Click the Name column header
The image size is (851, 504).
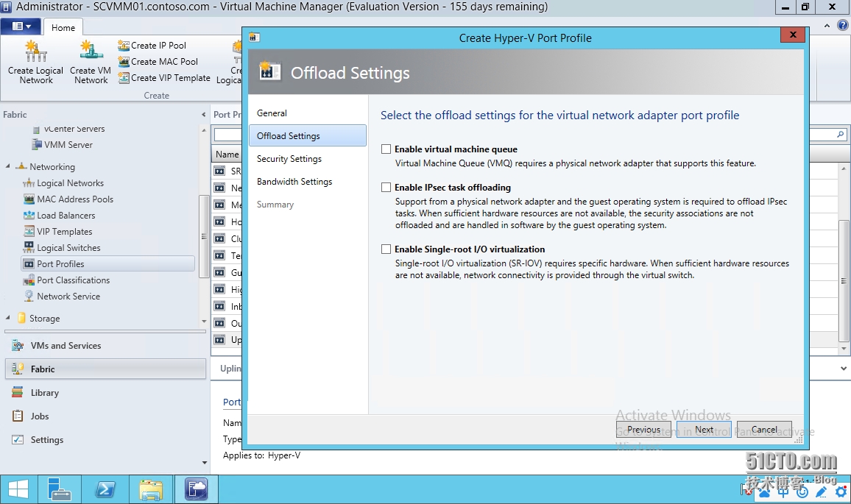pos(227,154)
